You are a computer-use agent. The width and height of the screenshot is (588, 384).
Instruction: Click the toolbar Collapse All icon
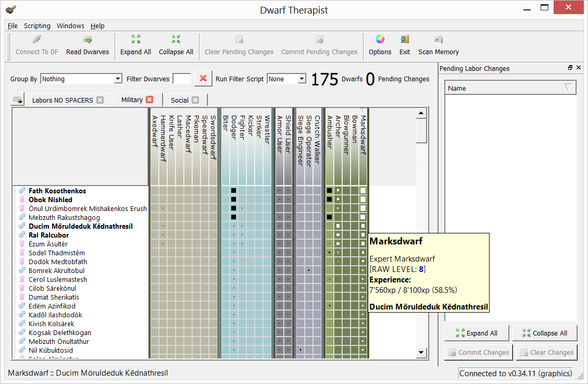click(x=176, y=39)
